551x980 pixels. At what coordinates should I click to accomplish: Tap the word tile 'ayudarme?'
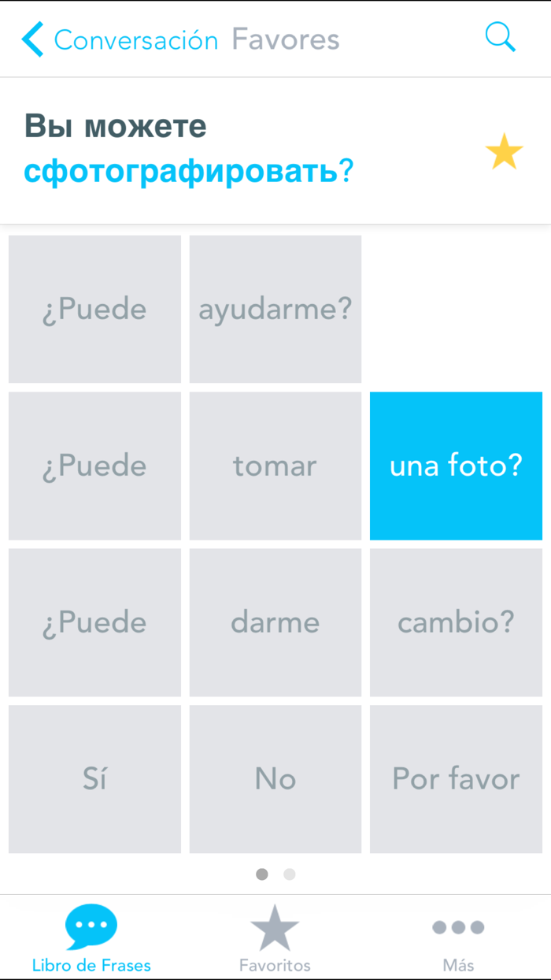(x=275, y=309)
